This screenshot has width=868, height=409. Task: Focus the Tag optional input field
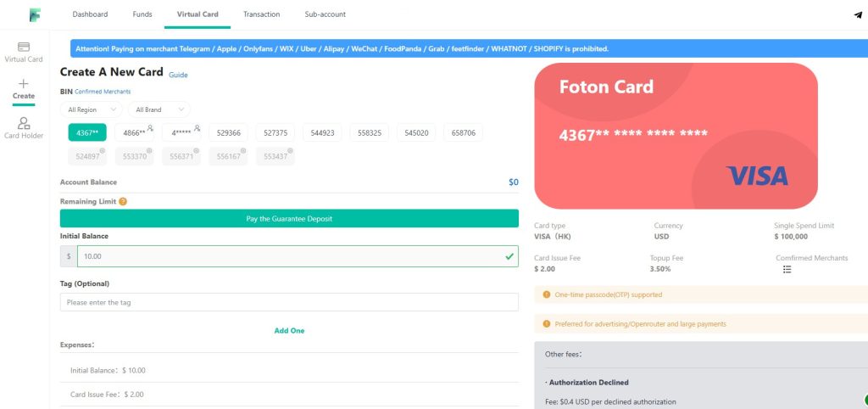(289, 303)
